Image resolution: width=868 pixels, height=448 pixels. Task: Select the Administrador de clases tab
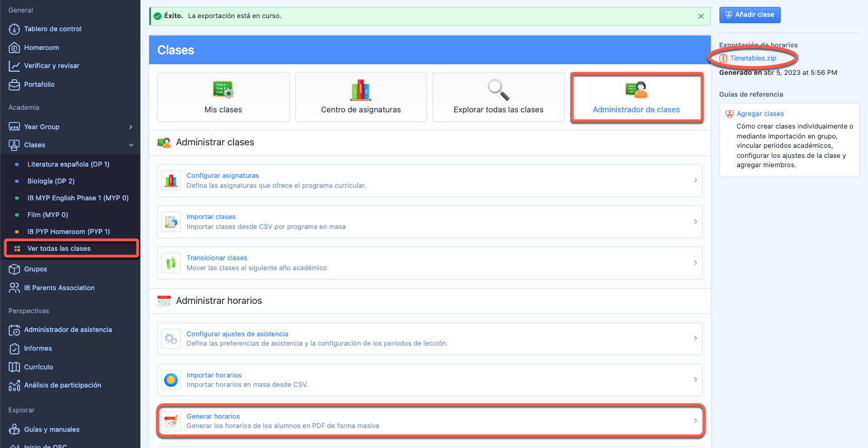pyautogui.click(x=636, y=97)
